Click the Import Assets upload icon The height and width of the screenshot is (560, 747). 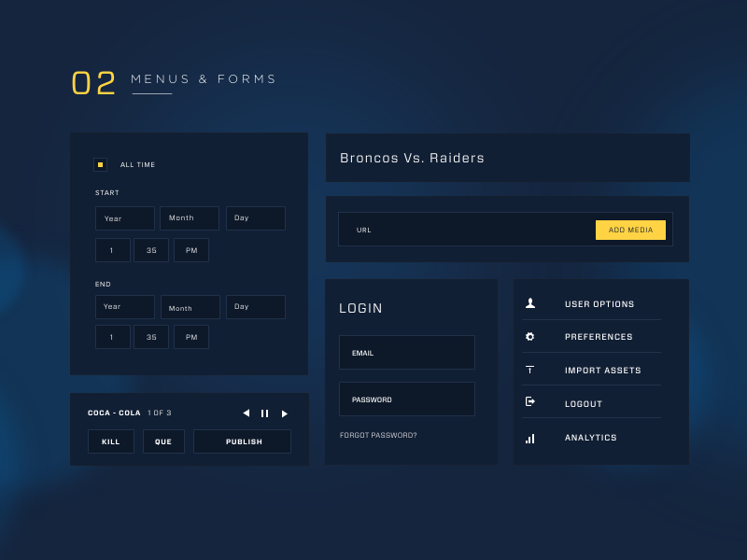(529, 370)
